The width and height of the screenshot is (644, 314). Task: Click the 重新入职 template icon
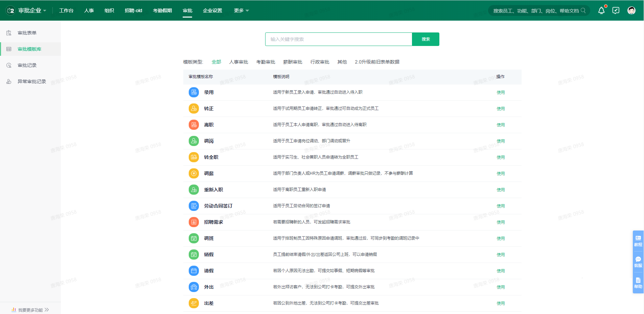[x=194, y=190]
